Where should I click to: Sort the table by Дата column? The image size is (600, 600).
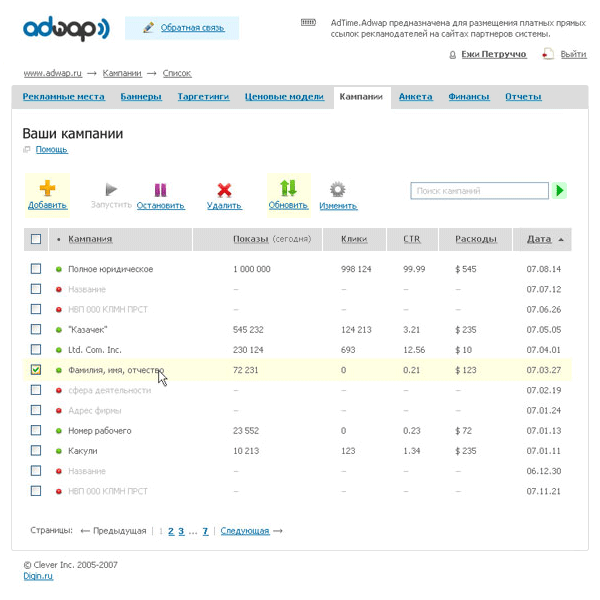pyautogui.click(x=539, y=239)
